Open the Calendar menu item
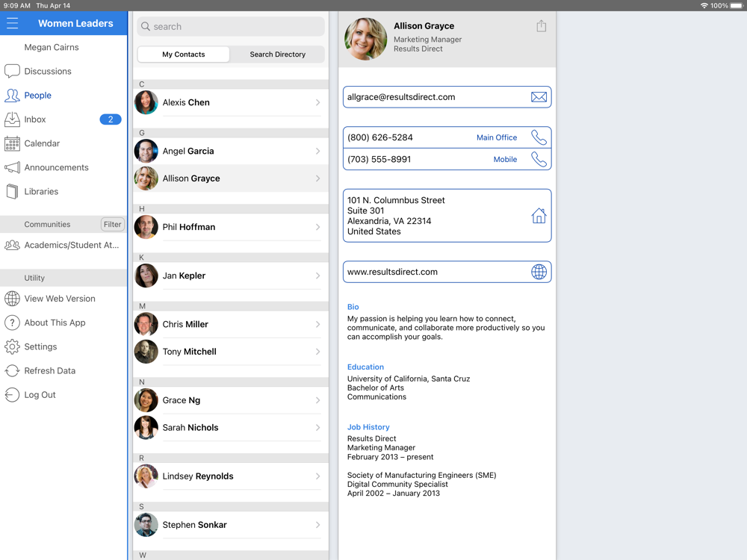The width and height of the screenshot is (747, 560). tap(42, 143)
